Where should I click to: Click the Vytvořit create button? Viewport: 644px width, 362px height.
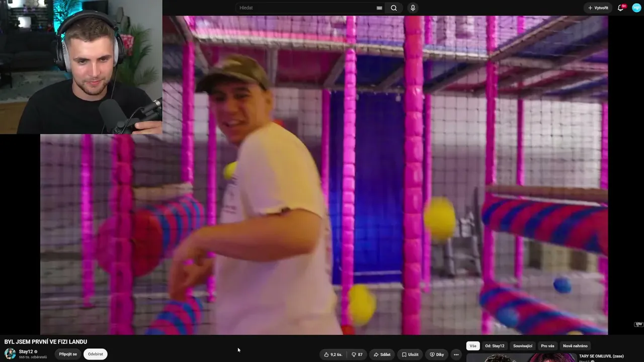[x=598, y=8]
